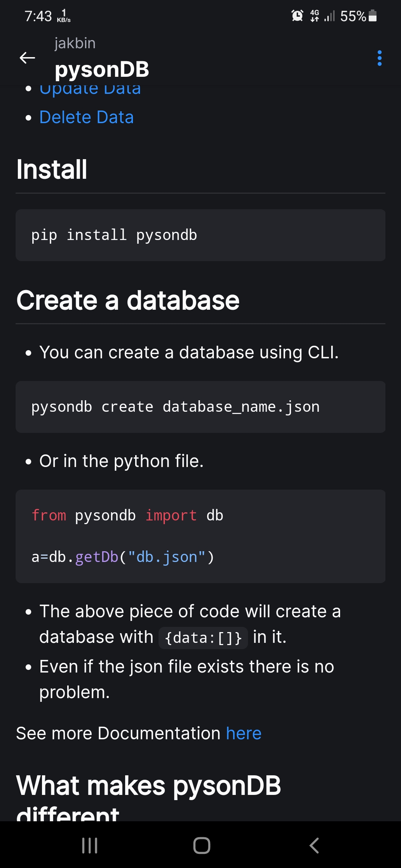Tap the home navigation button
Image resolution: width=401 pixels, height=868 pixels.
tap(202, 845)
